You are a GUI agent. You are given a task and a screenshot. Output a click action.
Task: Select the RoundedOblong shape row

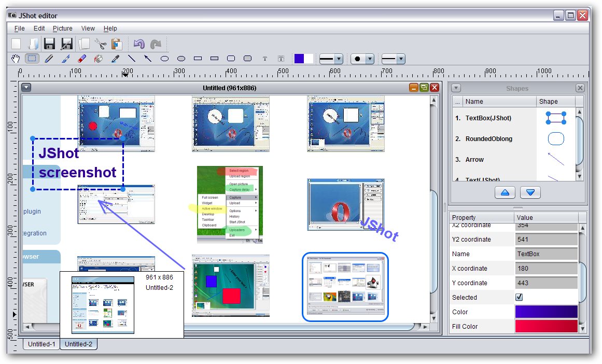click(514, 138)
